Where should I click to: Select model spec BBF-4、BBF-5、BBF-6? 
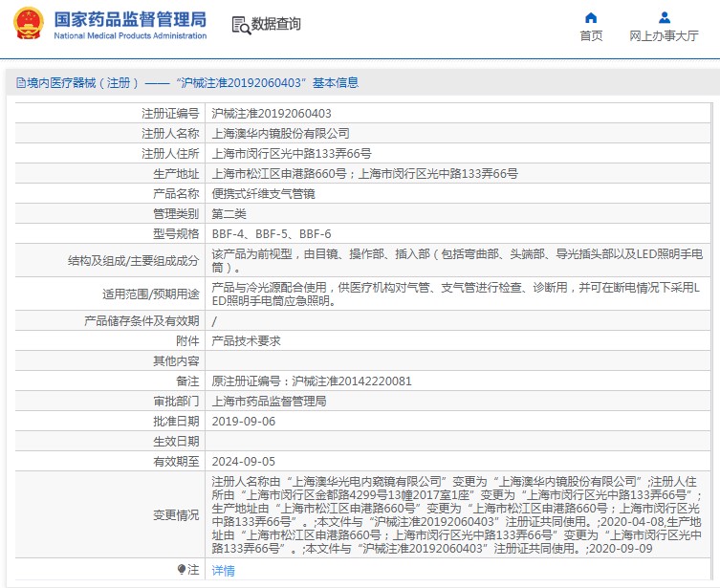click(272, 234)
